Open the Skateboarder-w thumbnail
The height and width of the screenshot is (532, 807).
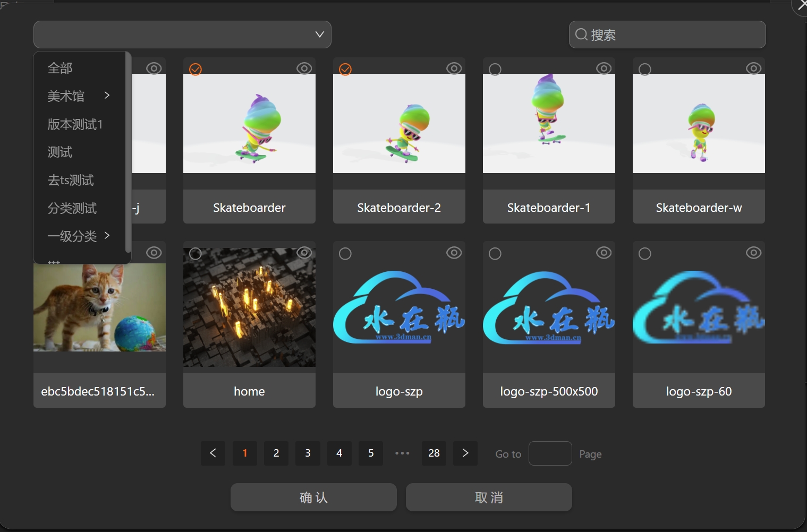pos(699,123)
